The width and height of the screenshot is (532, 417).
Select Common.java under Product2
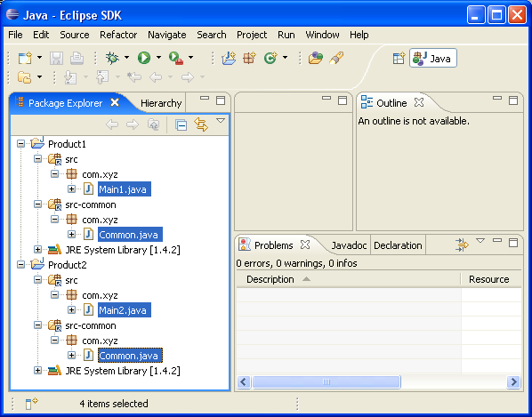pyautogui.click(x=130, y=356)
